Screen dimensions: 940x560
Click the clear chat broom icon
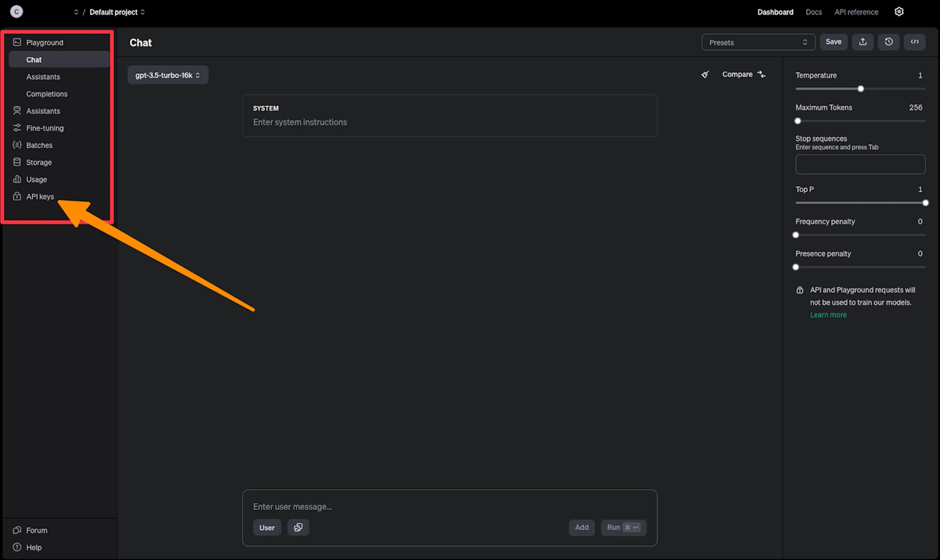point(705,74)
